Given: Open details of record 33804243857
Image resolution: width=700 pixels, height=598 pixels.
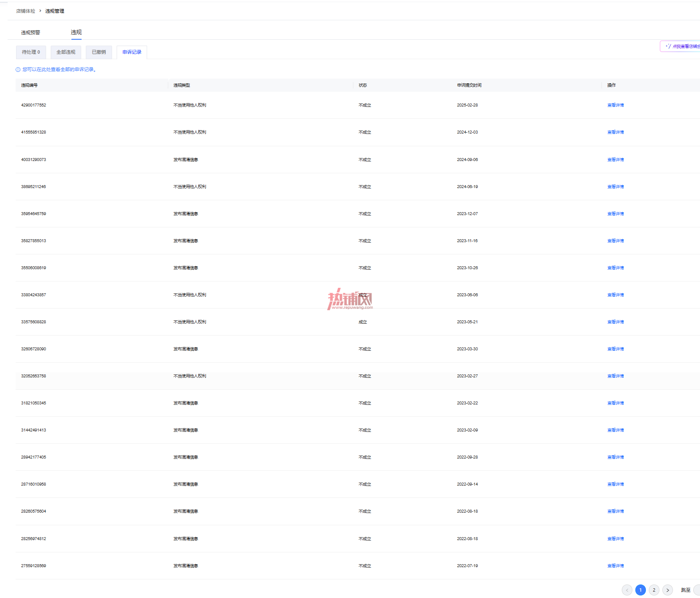Looking at the screenshot, I should pos(615,295).
